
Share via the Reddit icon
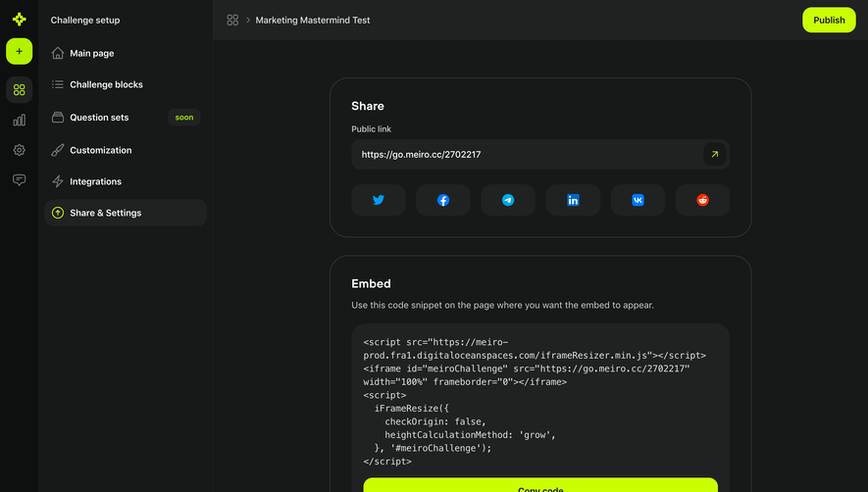pyautogui.click(x=702, y=200)
